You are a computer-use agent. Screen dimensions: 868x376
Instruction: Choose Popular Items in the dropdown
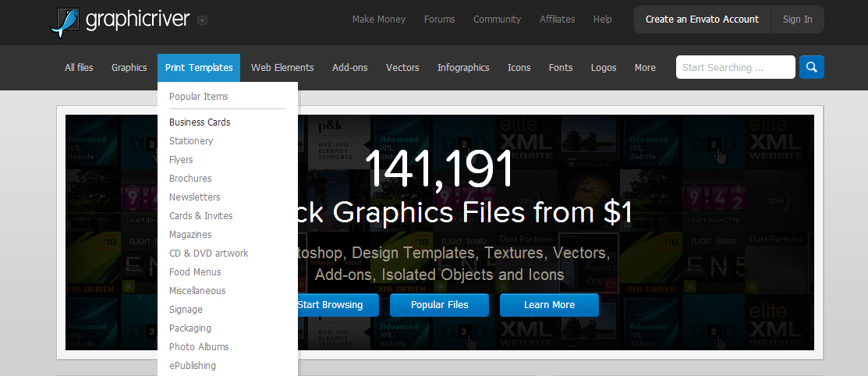(199, 97)
